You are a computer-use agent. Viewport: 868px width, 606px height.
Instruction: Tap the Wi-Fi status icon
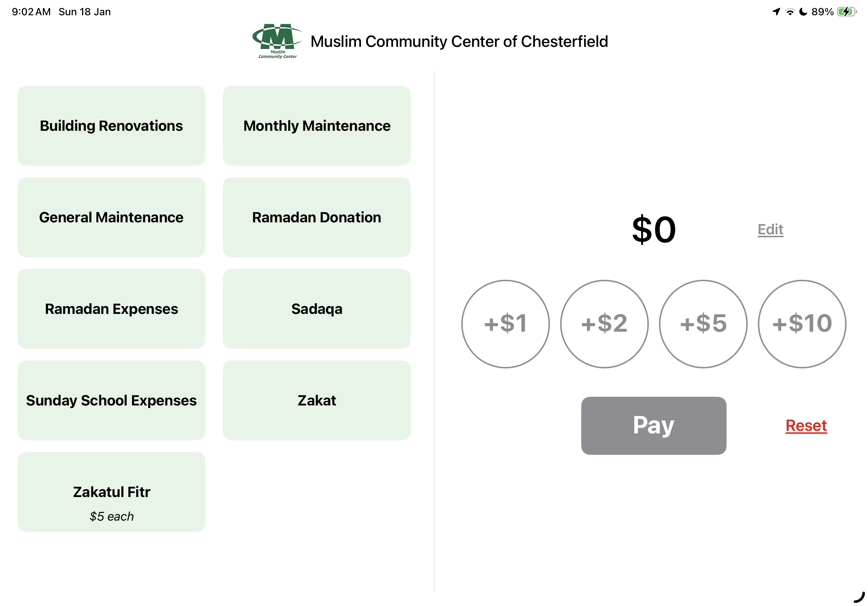pyautogui.click(x=790, y=12)
